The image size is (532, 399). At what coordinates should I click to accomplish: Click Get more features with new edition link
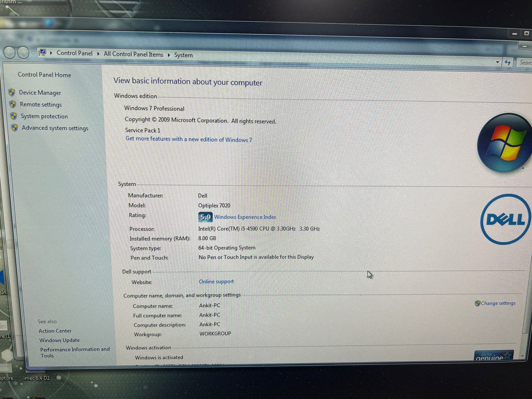189,139
